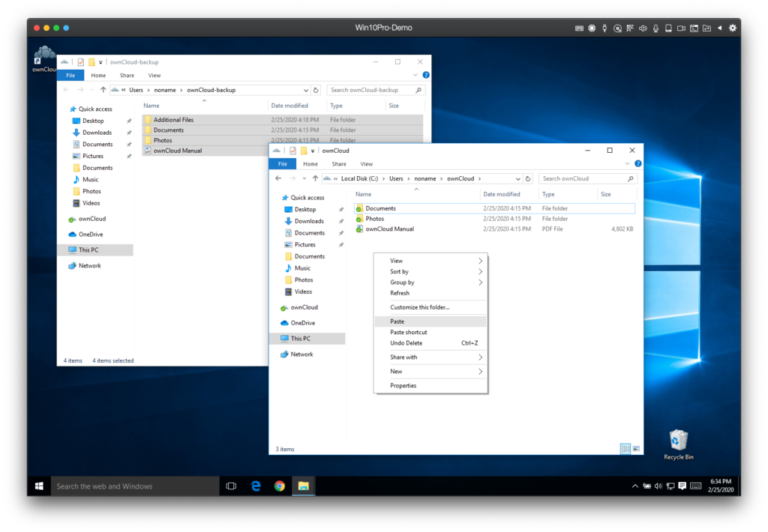Open the File tab in ownCloud window
This screenshot has width=768, height=532.
[283, 164]
